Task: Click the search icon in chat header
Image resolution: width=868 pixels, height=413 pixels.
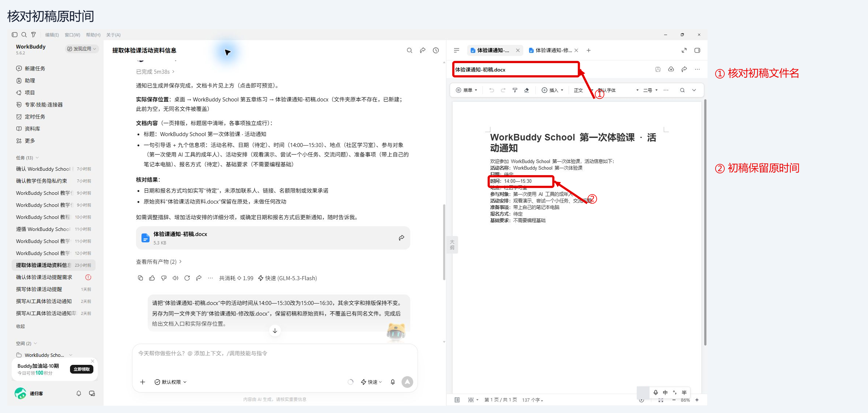Action: click(410, 50)
